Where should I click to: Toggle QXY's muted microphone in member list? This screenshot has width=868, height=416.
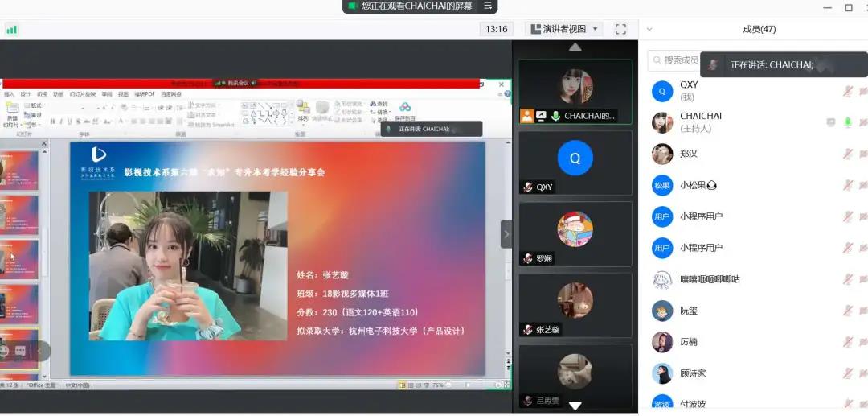pyautogui.click(x=847, y=91)
